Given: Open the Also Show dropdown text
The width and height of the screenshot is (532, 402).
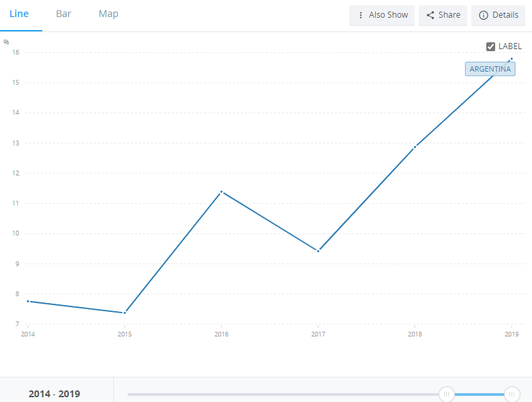Looking at the screenshot, I should 388,15.
